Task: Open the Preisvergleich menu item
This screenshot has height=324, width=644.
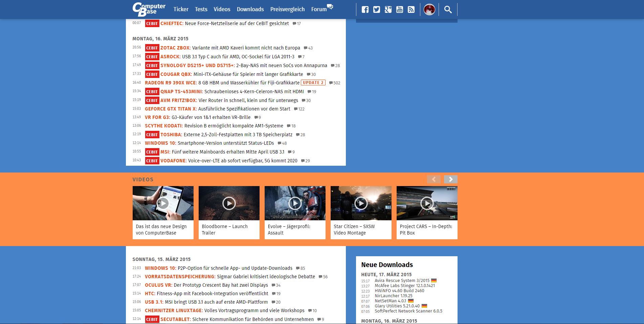Action: pos(287,9)
